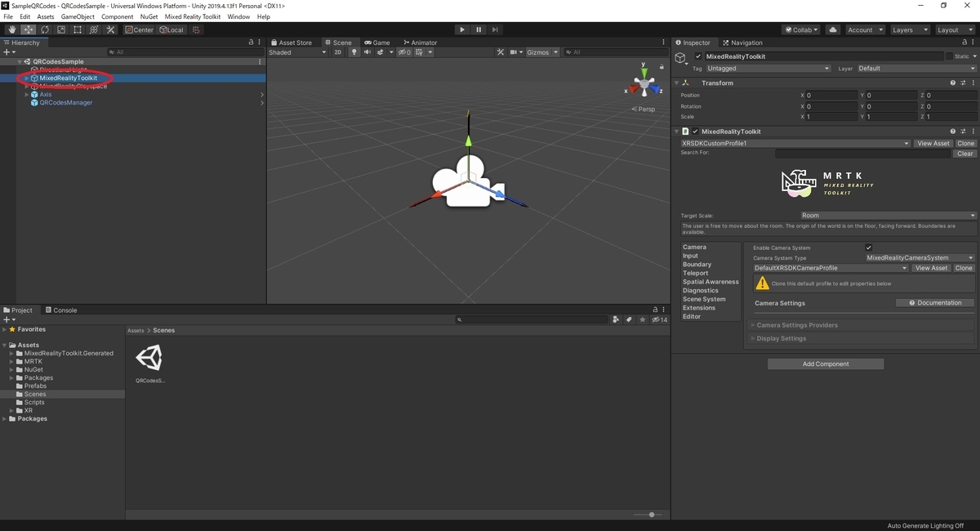The image size is (980, 531).
Task: Open the Shaded draw mode dropdown
Action: point(297,52)
